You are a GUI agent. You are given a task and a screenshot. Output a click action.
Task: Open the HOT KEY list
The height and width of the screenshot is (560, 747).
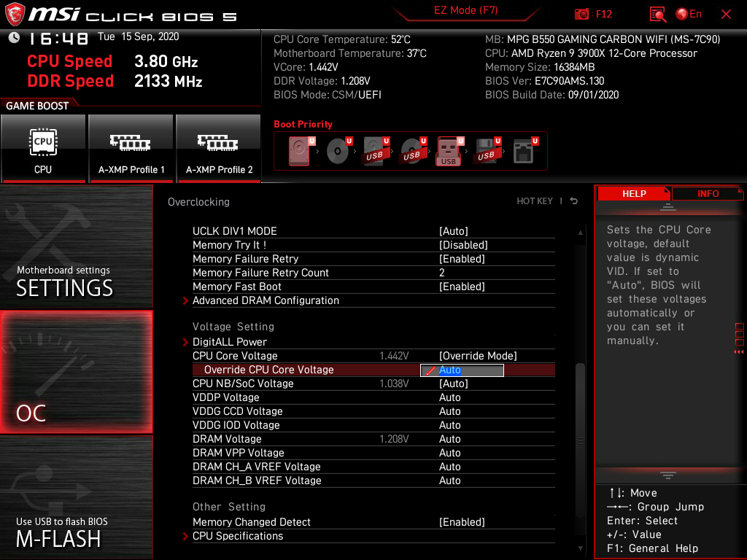[535, 201]
